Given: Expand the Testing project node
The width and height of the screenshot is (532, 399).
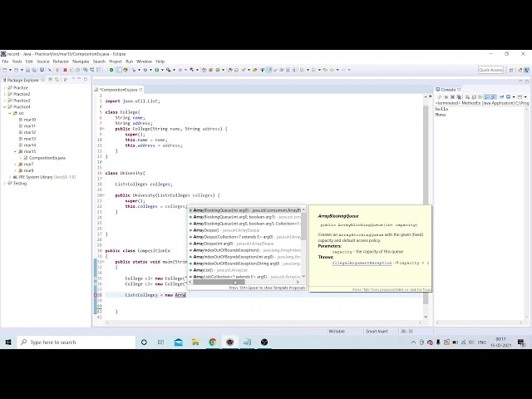Looking at the screenshot, I should [5, 183].
